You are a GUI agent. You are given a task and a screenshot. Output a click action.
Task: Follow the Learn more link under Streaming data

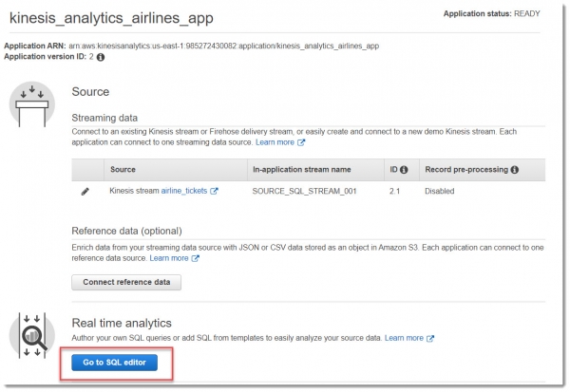(x=275, y=142)
